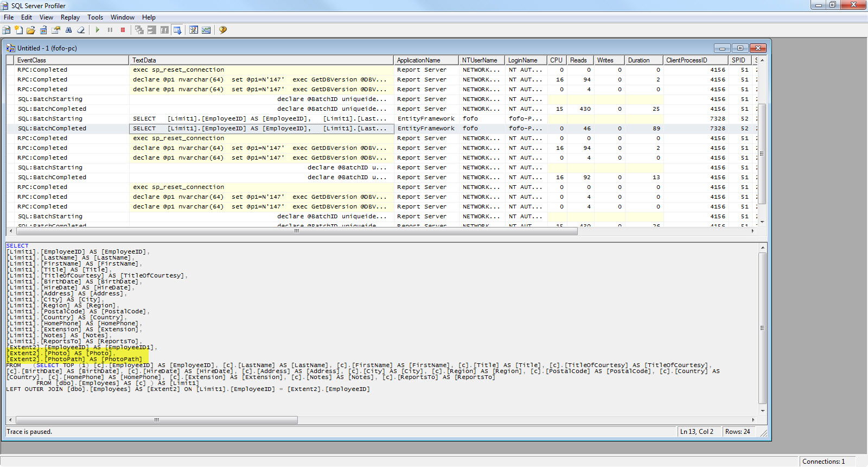Click the SQL Server Profiler title bar icon
Image resolution: width=868 pixels, height=467 pixels.
5,5
